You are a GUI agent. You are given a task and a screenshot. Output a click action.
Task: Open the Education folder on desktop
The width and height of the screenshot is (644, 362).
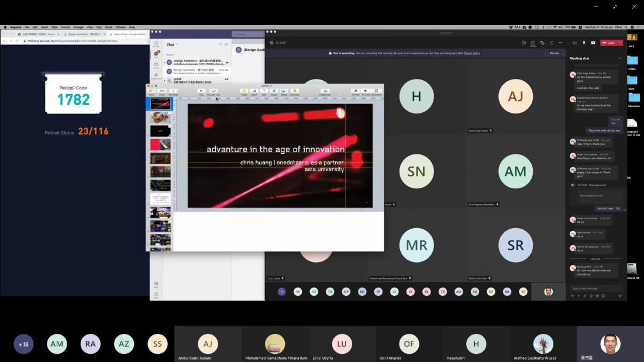633,99
